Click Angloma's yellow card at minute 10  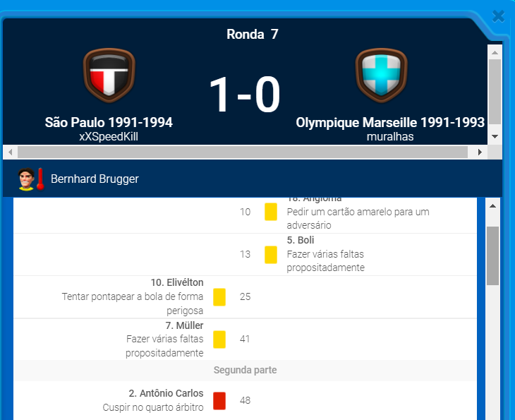click(271, 212)
